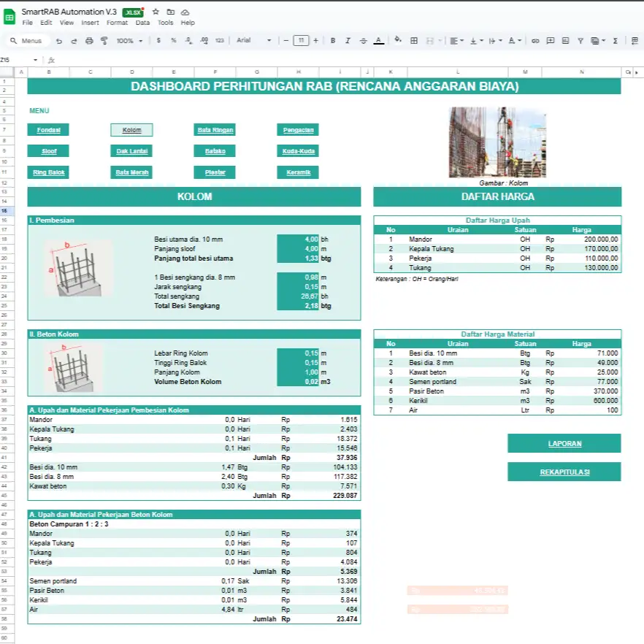Click the print icon

(89, 41)
